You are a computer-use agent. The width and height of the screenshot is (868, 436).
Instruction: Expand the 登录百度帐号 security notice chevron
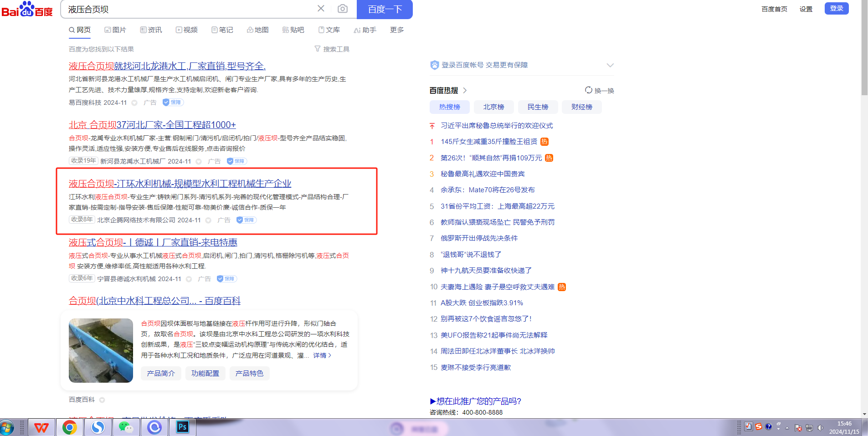(x=610, y=65)
